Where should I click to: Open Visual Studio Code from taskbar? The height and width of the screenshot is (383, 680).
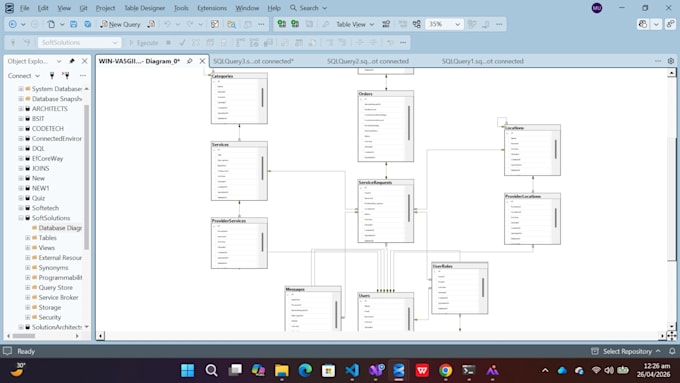tap(352, 370)
